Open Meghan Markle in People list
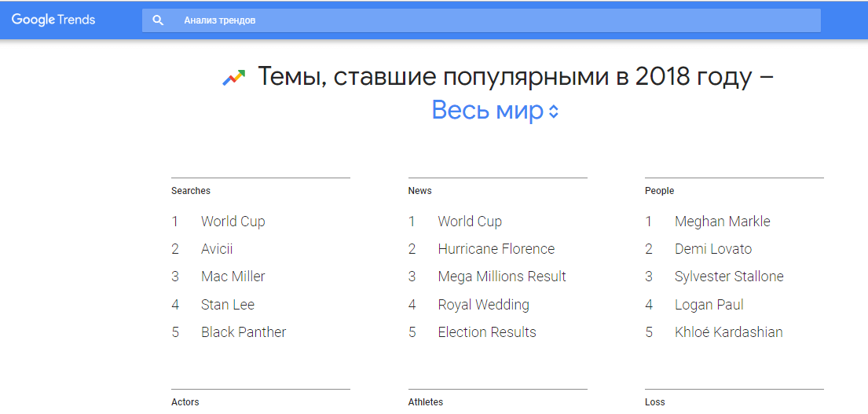868x414 pixels. pos(722,222)
